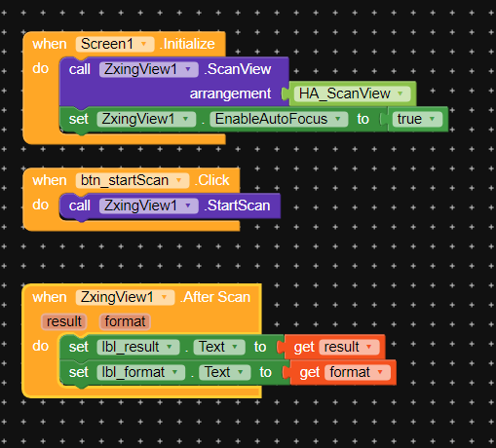Select the when ZxingView1 After Scan block
The height and width of the screenshot is (448, 496).
(142, 297)
